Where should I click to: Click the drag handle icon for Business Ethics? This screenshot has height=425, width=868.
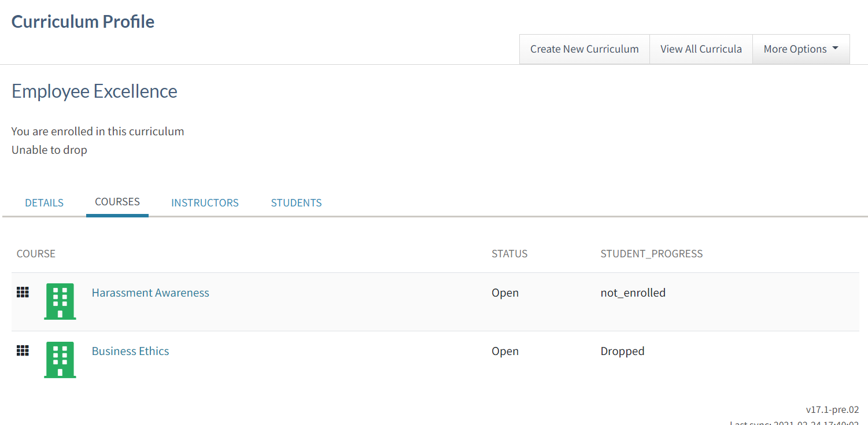pos(23,351)
